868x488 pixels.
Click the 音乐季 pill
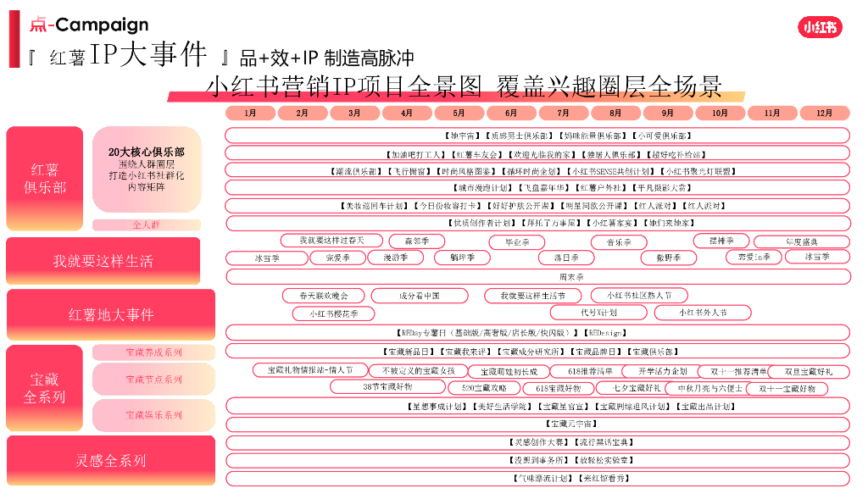(x=619, y=242)
